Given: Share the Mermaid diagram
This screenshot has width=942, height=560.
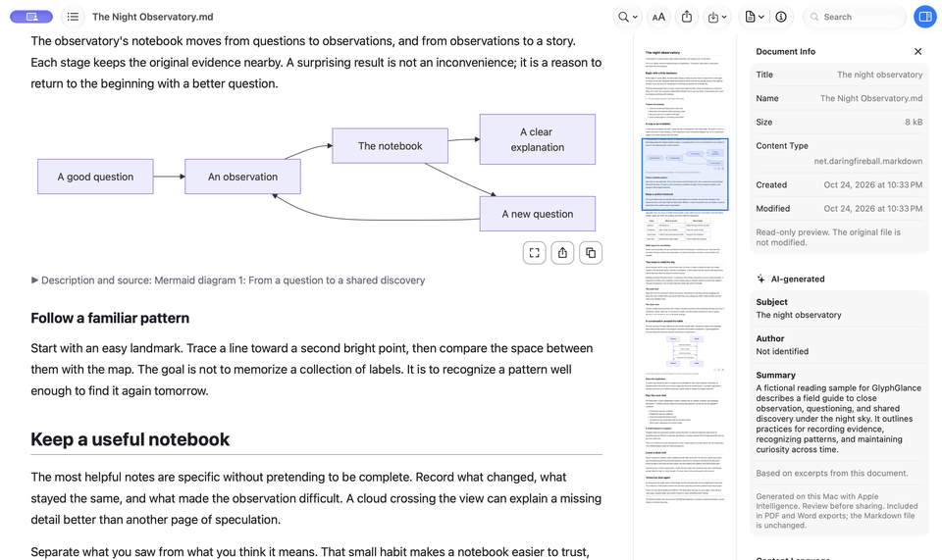Looking at the screenshot, I should pos(562,253).
